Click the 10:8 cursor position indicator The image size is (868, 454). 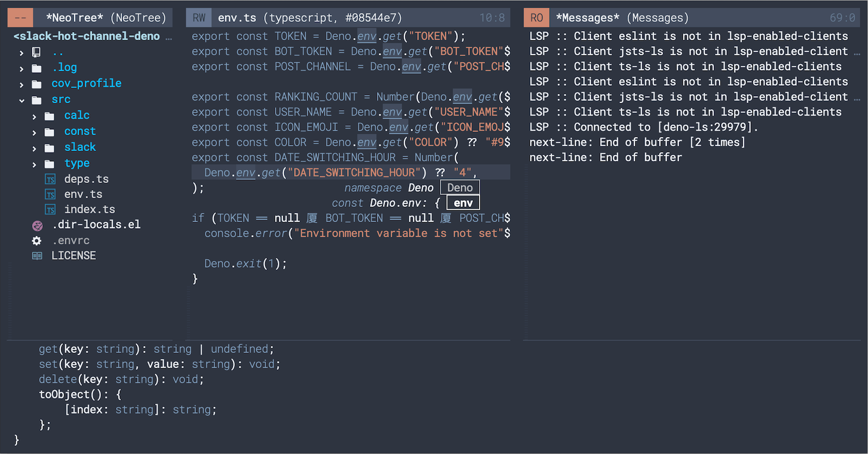point(492,18)
